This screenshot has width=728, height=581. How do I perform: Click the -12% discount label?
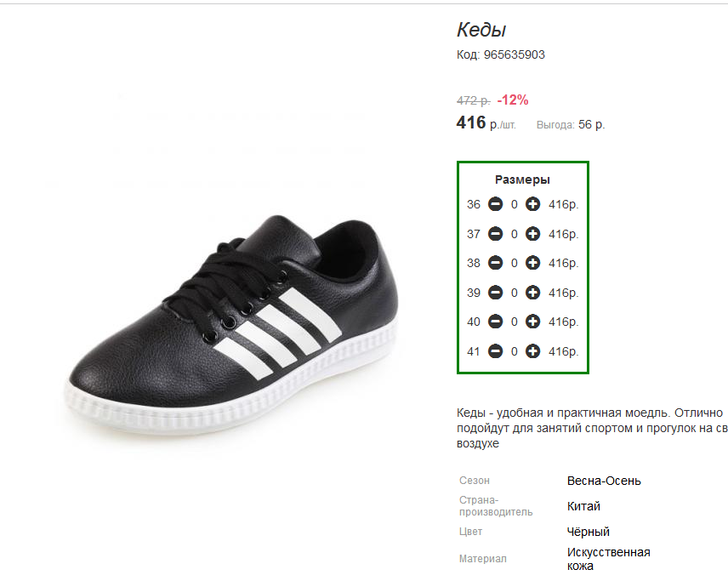click(x=513, y=100)
